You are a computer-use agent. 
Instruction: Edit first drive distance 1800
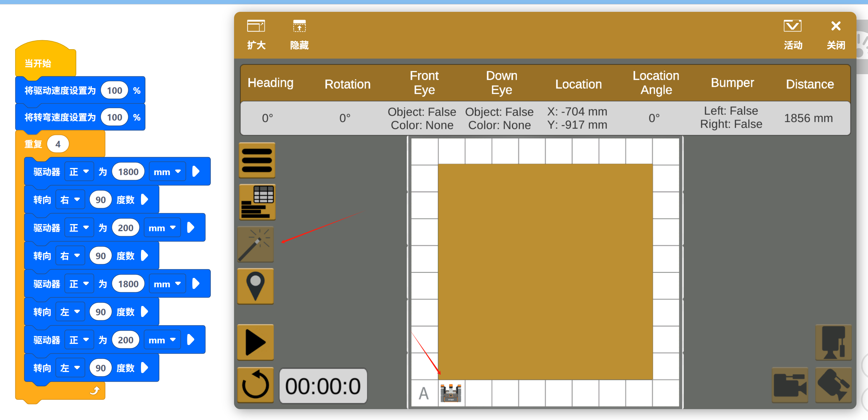tap(128, 172)
